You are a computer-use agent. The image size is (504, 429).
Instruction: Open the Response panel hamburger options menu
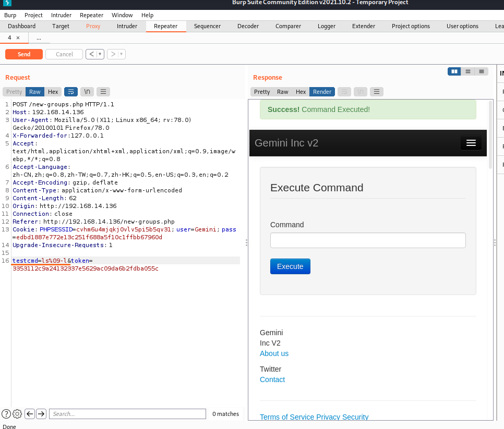click(x=377, y=92)
